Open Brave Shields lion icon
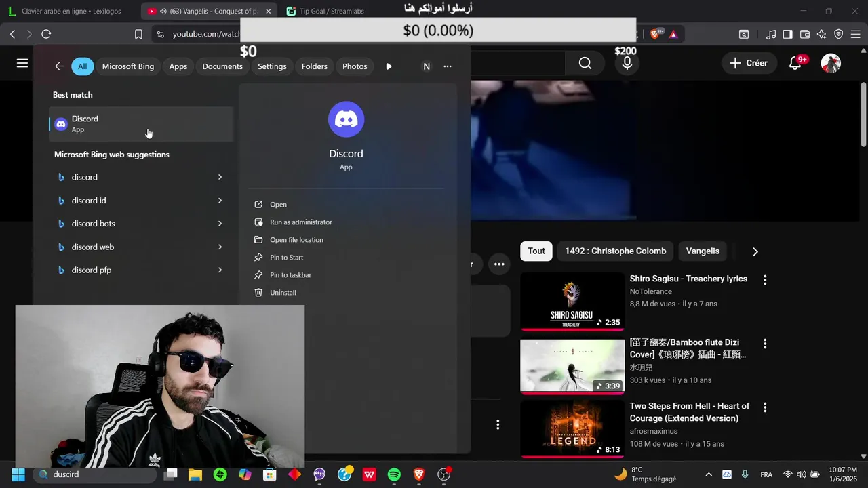The image size is (868, 488). tap(656, 34)
